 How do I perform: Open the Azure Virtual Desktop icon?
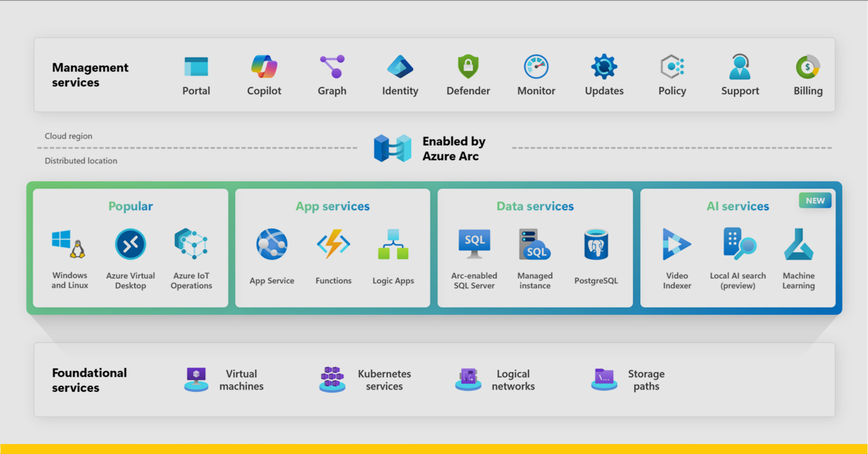point(130,244)
